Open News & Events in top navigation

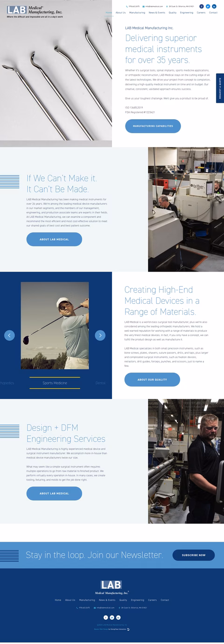point(157,13)
